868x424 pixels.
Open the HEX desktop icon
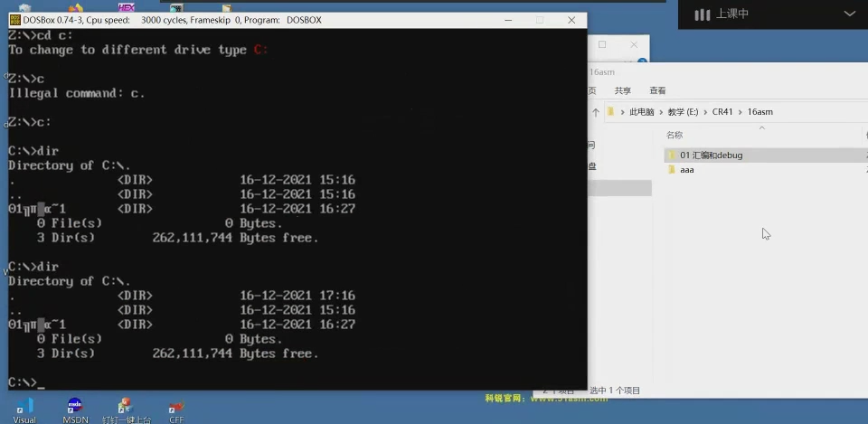pyautogui.click(x=127, y=7)
